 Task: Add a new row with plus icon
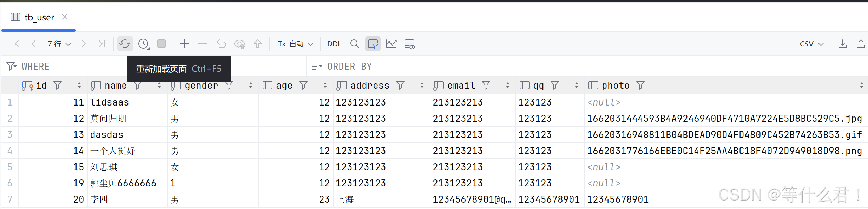click(184, 44)
